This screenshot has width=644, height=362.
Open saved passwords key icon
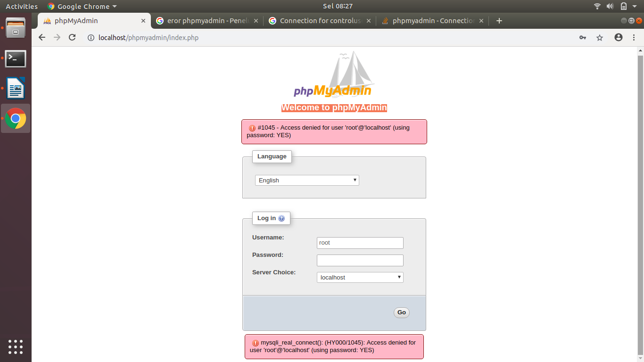coord(583,38)
